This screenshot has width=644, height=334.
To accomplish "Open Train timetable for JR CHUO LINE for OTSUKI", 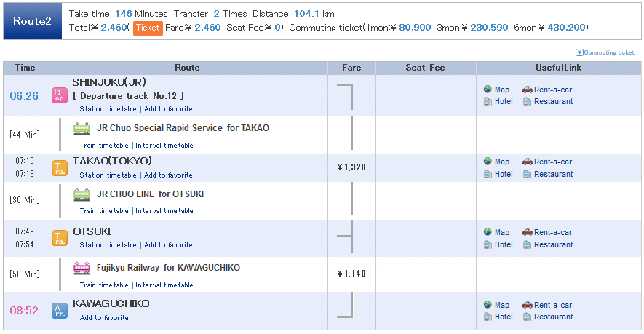I will tap(104, 211).
